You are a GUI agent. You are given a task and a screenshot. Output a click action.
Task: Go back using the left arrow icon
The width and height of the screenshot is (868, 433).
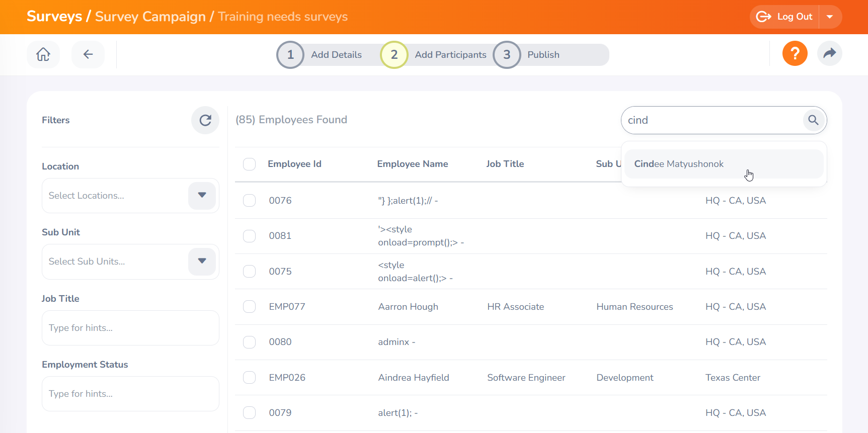(x=88, y=54)
